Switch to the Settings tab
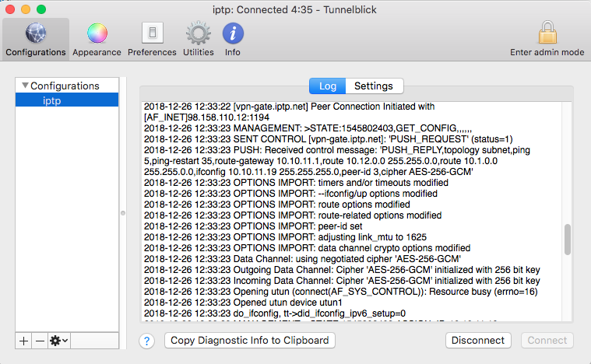The image size is (591, 364). (x=373, y=86)
